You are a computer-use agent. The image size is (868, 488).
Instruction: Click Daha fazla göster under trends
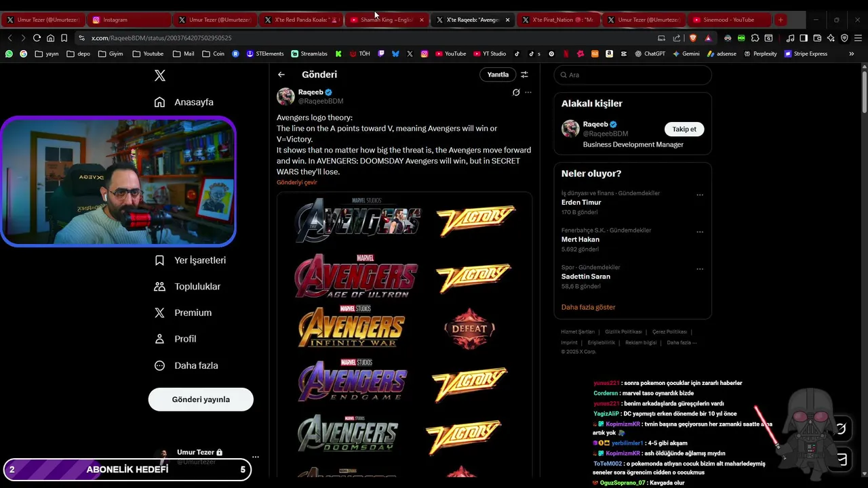point(589,307)
